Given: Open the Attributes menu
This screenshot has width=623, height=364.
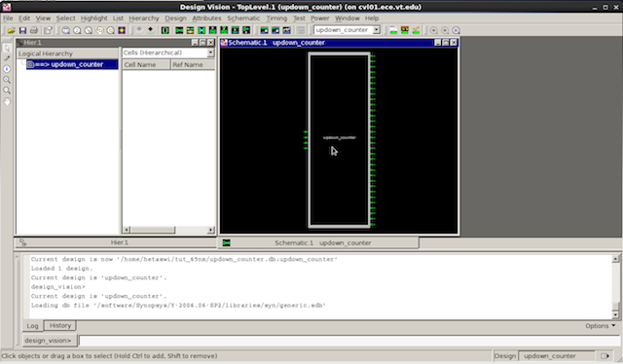Looking at the screenshot, I should pyautogui.click(x=206, y=18).
